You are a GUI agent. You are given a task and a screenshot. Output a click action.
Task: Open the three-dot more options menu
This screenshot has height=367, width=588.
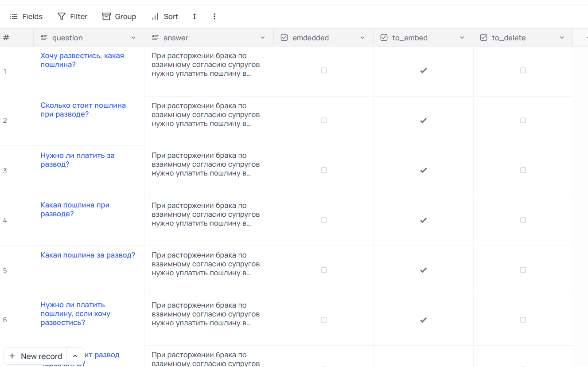coord(214,16)
